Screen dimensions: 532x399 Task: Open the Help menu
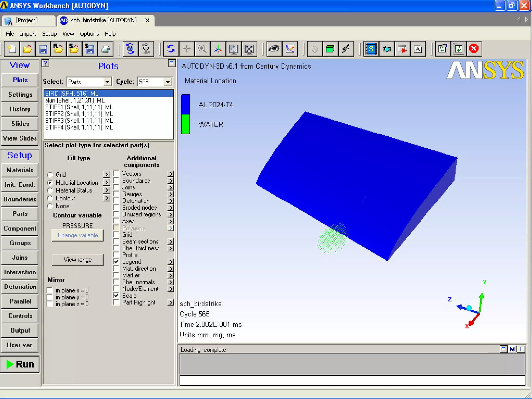tap(110, 34)
